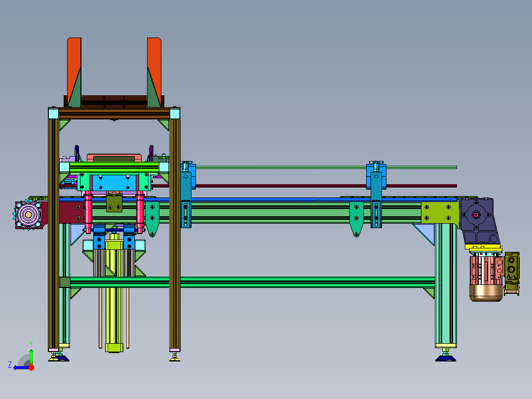Click the green Y axis arrow of the triad
This screenshot has width=532, height=399.
point(31,356)
